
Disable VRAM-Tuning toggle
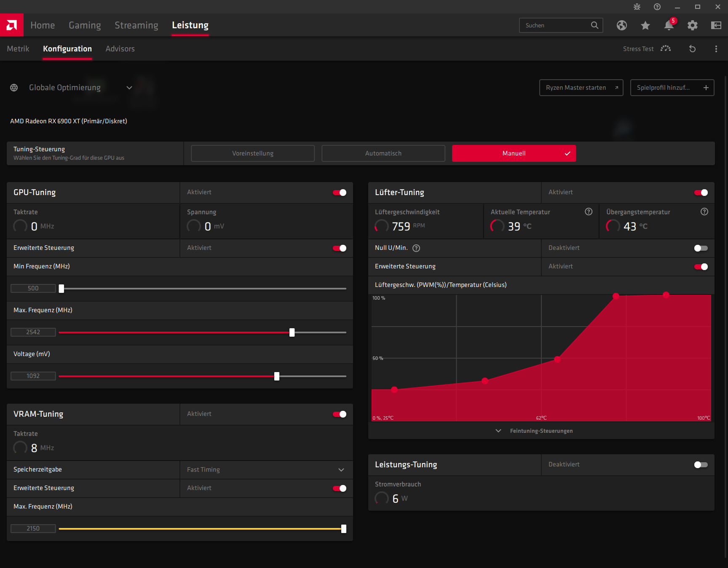click(340, 414)
